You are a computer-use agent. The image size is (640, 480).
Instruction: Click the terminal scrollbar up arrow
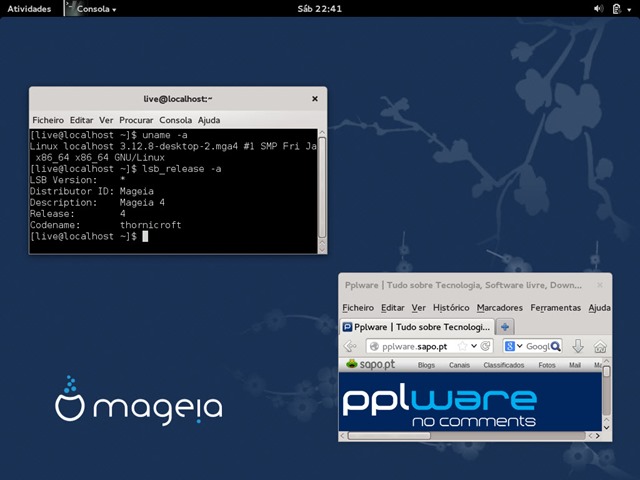pyautogui.click(x=322, y=133)
